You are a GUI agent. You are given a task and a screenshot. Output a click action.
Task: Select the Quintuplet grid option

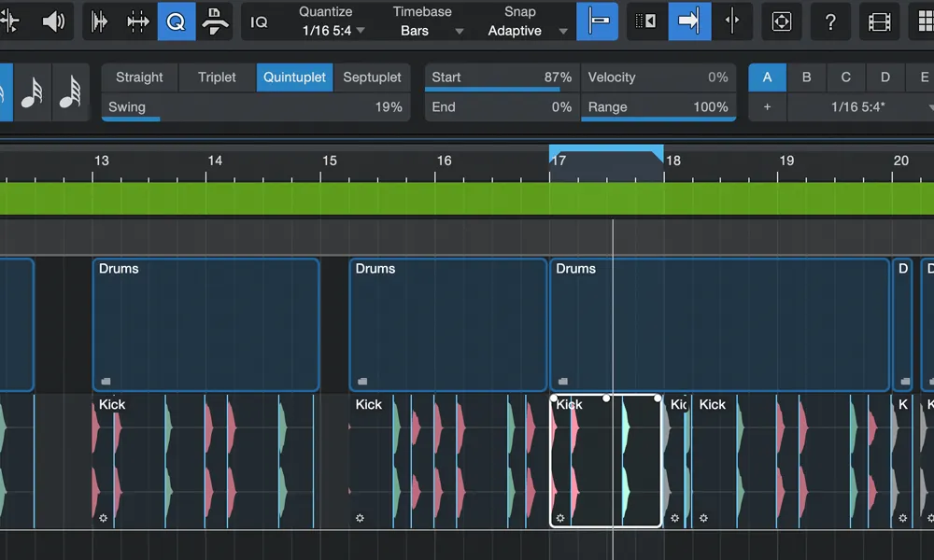[x=294, y=77]
